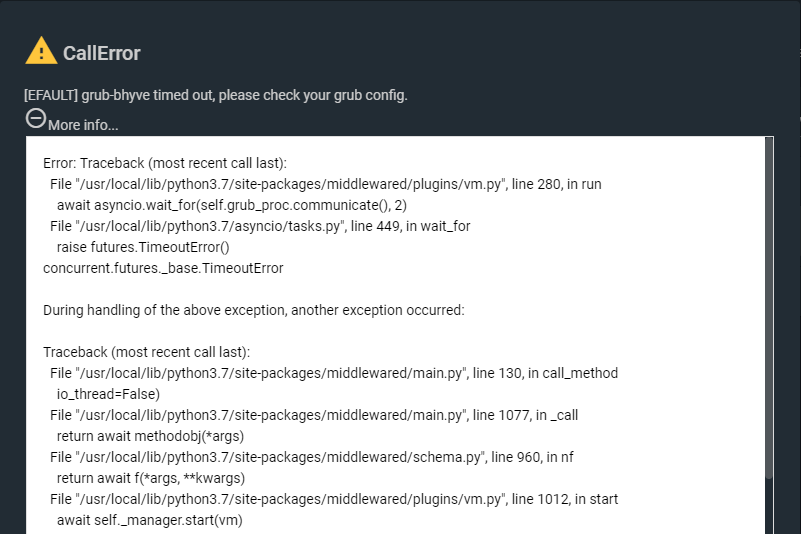The width and height of the screenshot is (801, 534).
Task: Collapse details with the circled minus icon
Action: coord(36,119)
